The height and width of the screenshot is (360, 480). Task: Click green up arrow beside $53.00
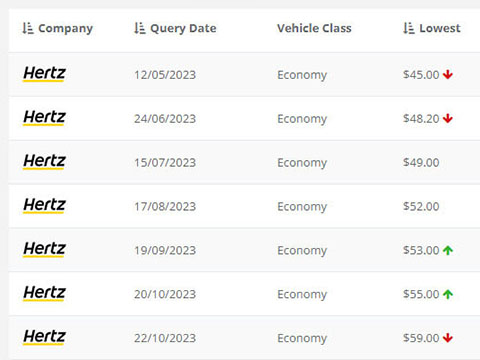(448, 250)
